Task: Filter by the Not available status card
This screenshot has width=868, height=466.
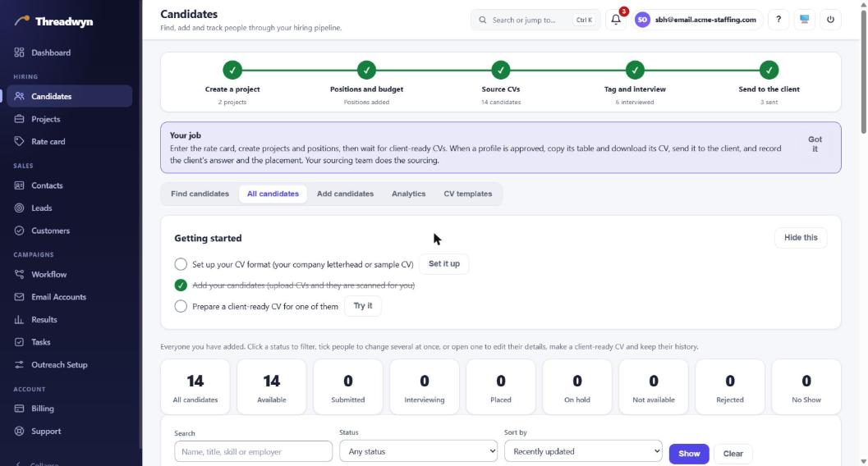Action: click(654, 387)
